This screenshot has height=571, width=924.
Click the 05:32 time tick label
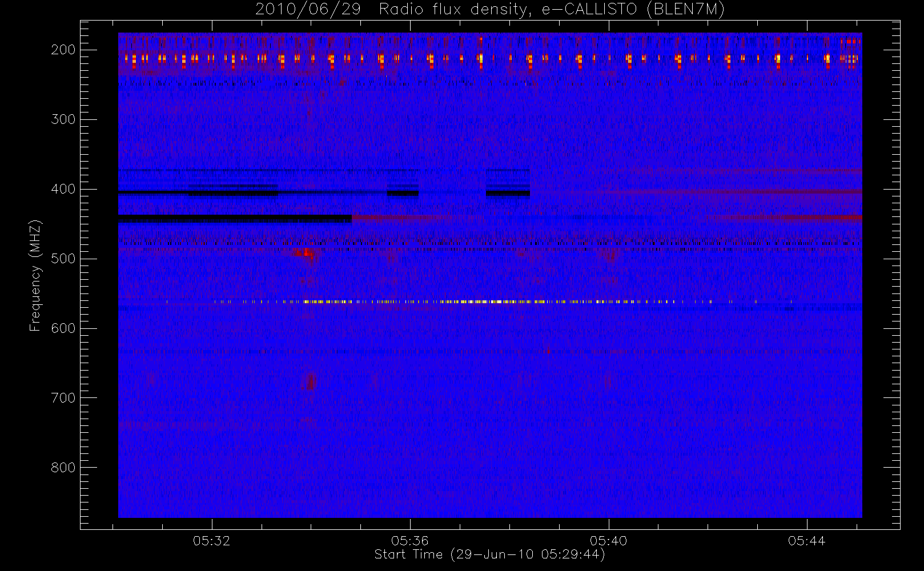pos(212,540)
